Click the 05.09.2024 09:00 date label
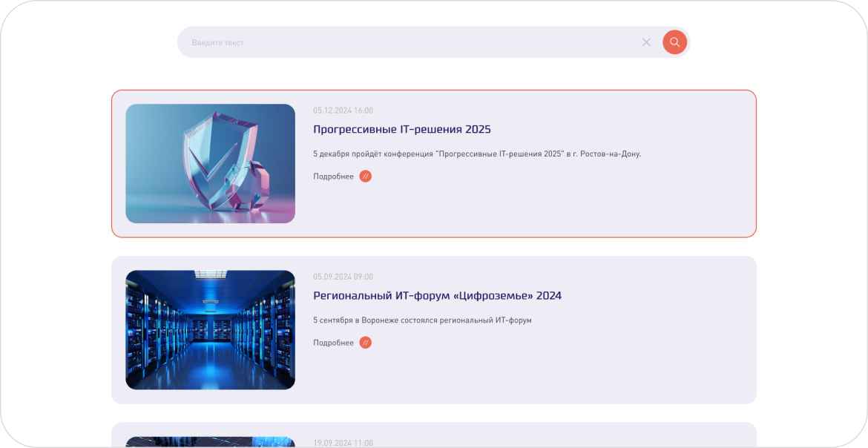 click(x=343, y=277)
